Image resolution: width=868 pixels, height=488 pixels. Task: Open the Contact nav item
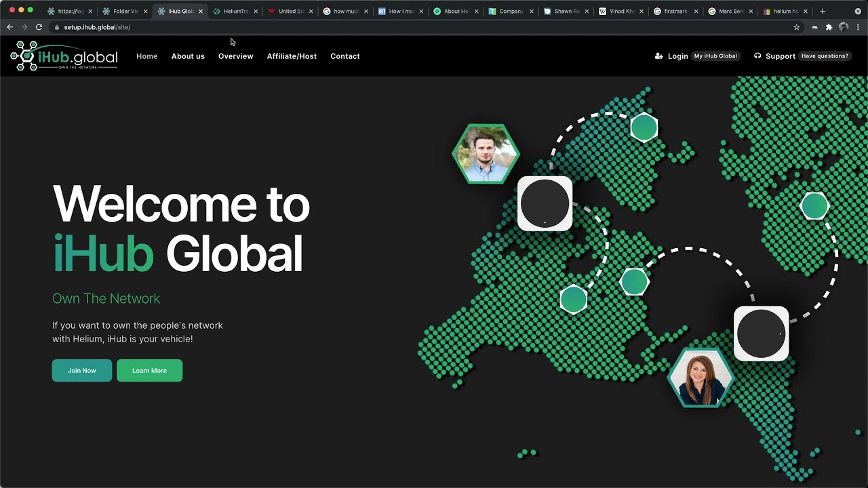click(345, 56)
